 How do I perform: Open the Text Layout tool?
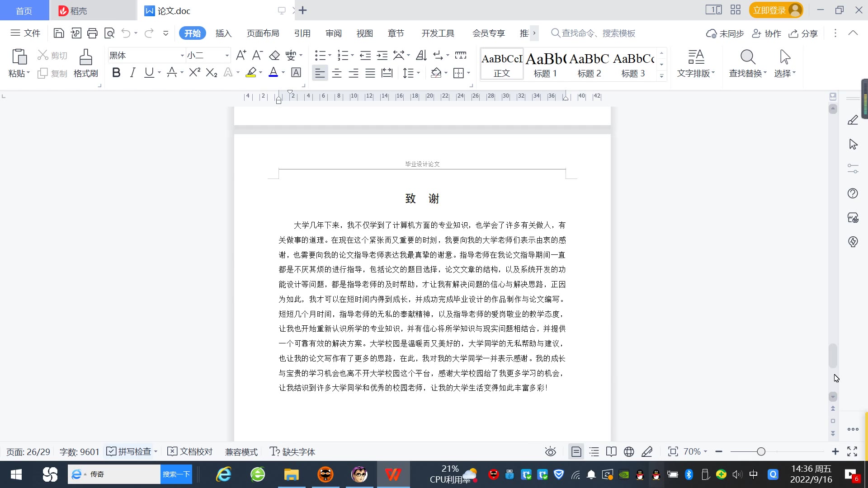696,63
